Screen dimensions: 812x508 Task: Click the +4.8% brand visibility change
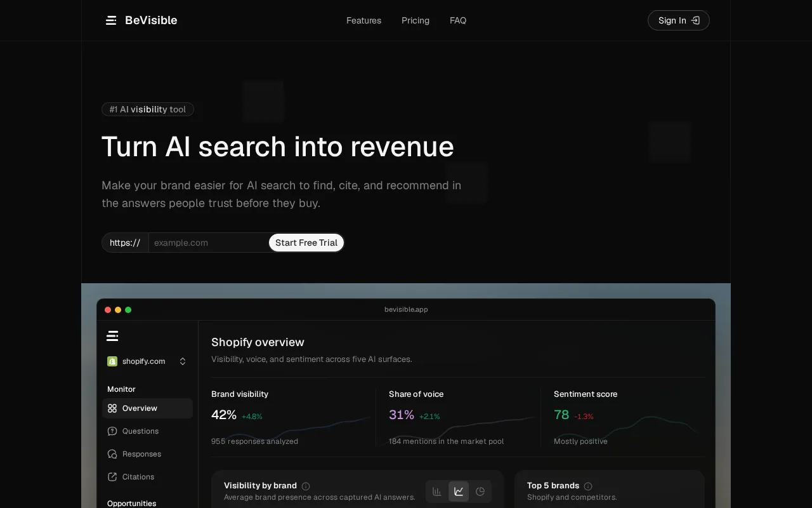(x=252, y=417)
